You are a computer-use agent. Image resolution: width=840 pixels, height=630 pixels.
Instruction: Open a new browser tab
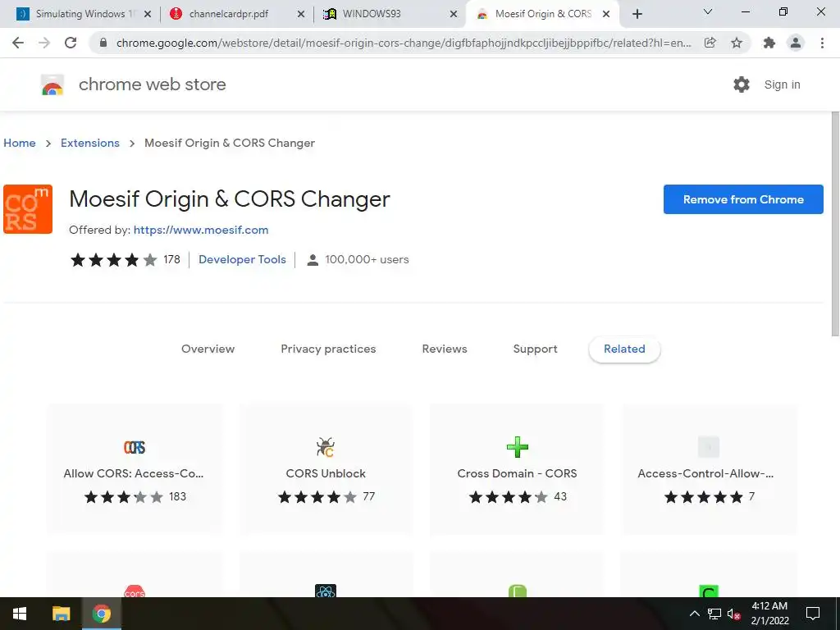tap(637, 14)
